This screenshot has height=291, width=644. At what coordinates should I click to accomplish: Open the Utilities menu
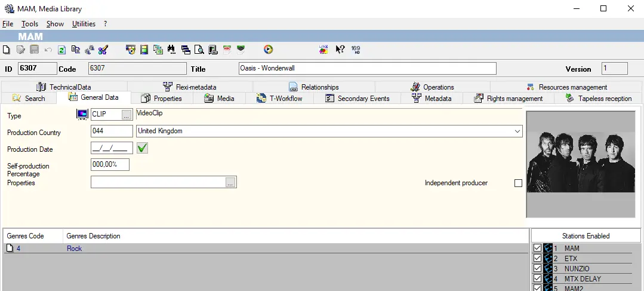coord(84,24)
